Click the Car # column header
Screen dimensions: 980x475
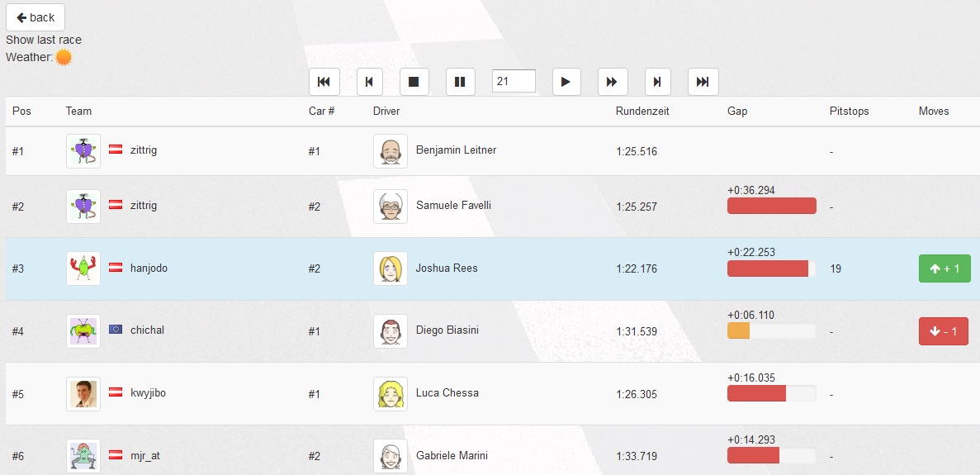pyautogui.click(x=322, y=112)
